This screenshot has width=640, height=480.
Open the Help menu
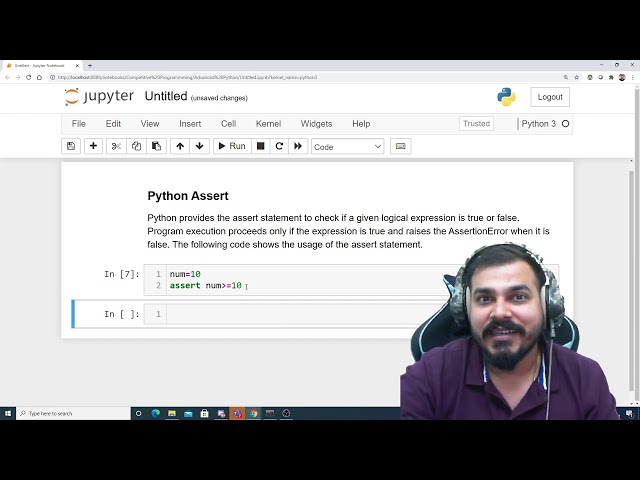[361, 124]
